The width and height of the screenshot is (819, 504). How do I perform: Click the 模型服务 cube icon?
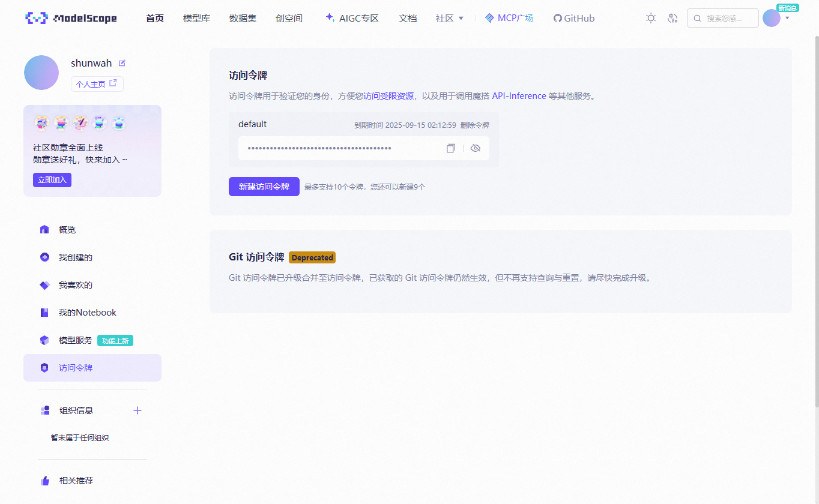[x=44, y=340]
